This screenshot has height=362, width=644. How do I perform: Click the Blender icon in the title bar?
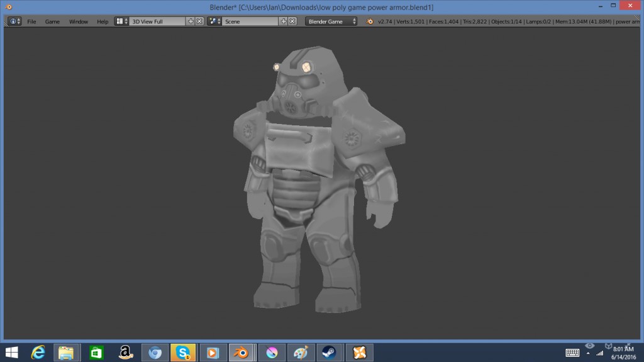point(8,7)
